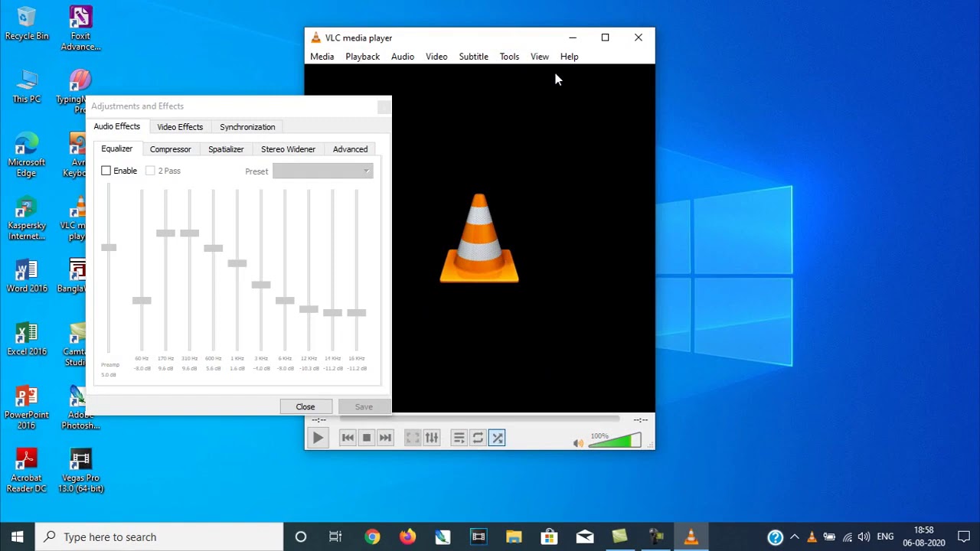Open Firefox from the taskbar
Screen dimensions: 980x551
coord(407,536)
